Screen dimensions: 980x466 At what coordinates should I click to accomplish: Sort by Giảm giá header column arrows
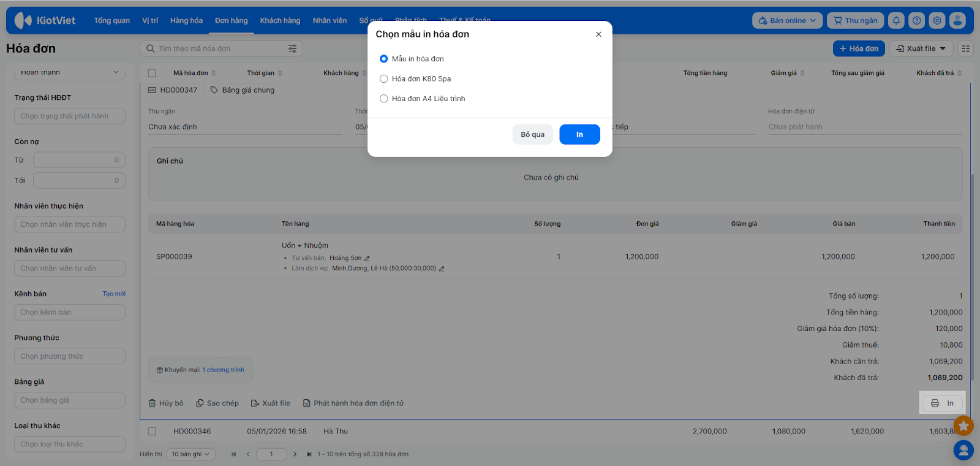[802, 73]
